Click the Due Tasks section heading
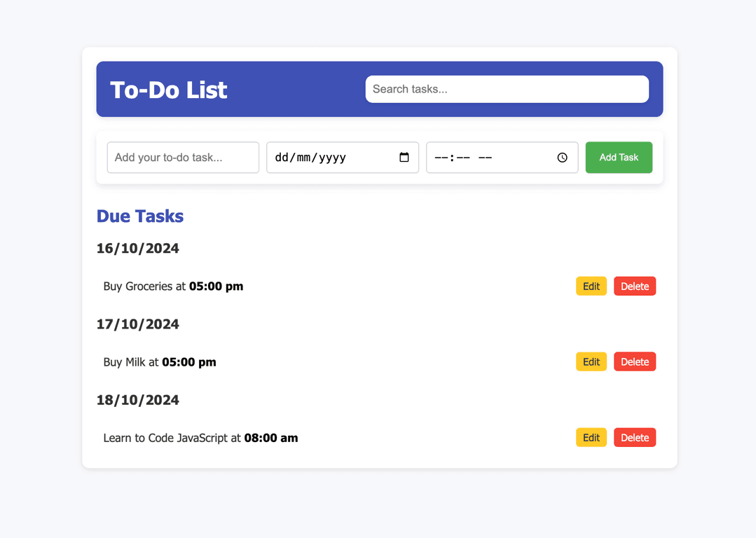Image resolution: width=756 pixels, height=538 pixels. coord(140,216)
